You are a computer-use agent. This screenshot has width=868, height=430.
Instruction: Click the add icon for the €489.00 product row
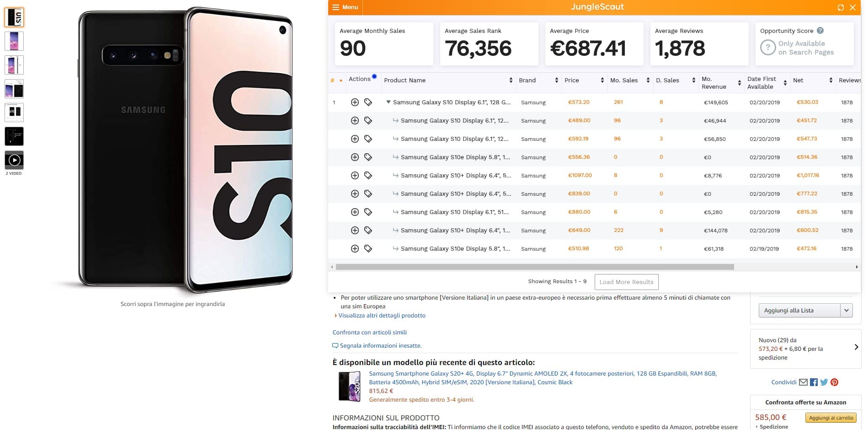point(355,121)
